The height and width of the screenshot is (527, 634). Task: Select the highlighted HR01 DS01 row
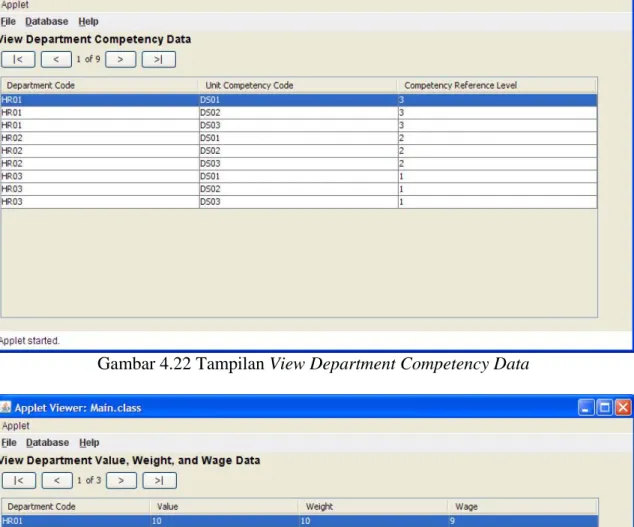pyautogui.click(x=299, y=100)
